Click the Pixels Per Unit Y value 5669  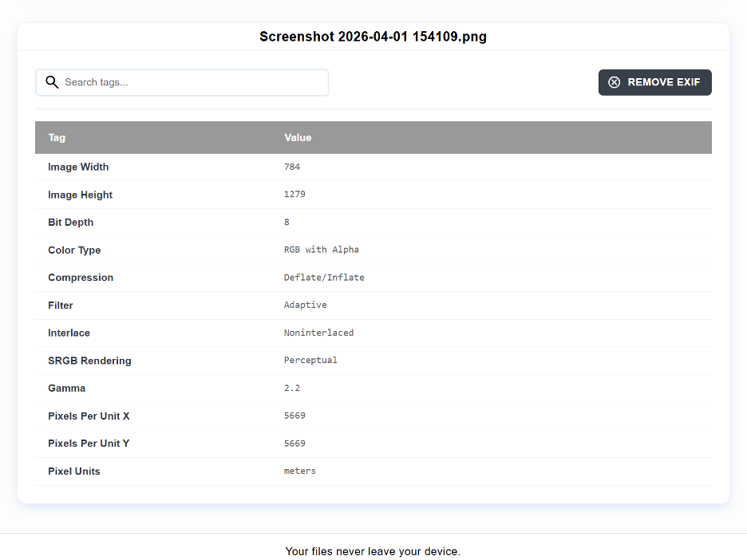tap(295, 444)
